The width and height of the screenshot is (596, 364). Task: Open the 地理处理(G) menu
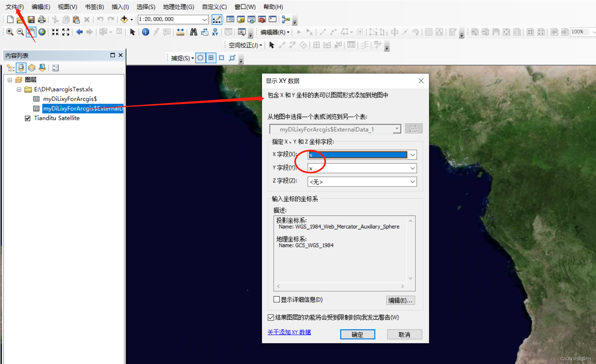[x=178, y=6]
